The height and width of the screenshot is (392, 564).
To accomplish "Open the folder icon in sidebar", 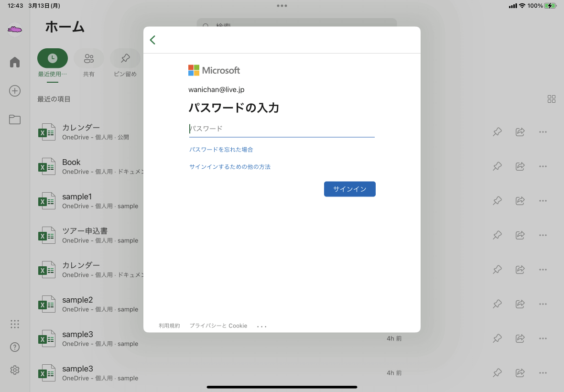I will coord(15,120).
